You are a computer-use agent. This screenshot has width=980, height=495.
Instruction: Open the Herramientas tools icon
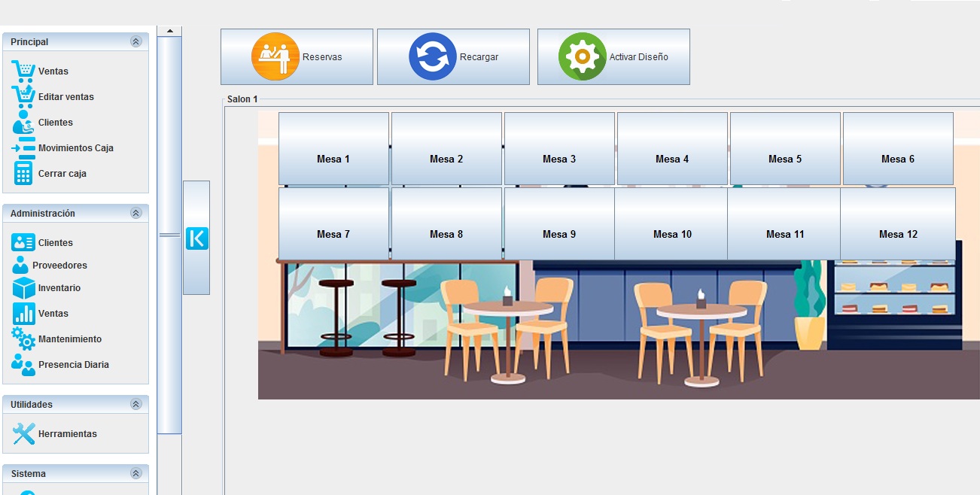tap(23, 433)
